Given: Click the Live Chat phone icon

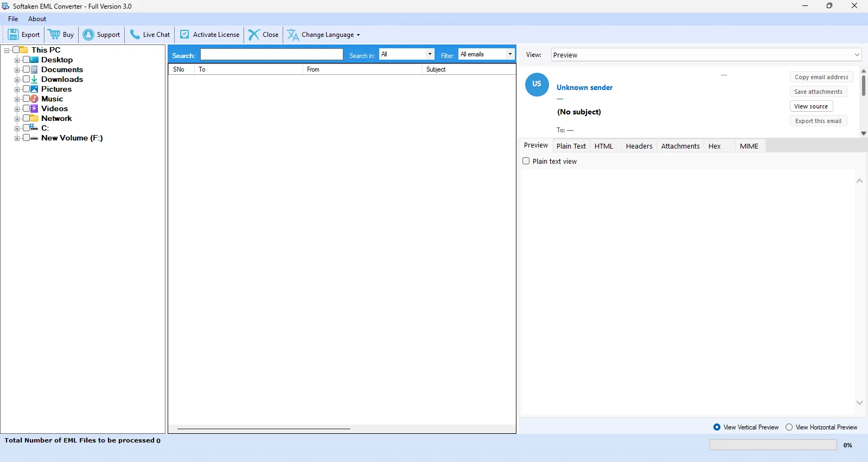Looking at the screenshot, I should (135, 35).
